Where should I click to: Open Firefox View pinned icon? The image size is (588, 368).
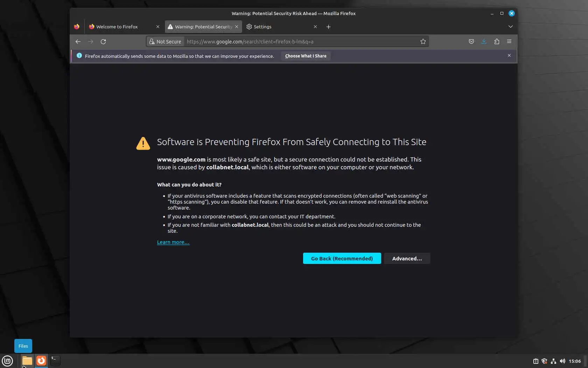(77, 27)
